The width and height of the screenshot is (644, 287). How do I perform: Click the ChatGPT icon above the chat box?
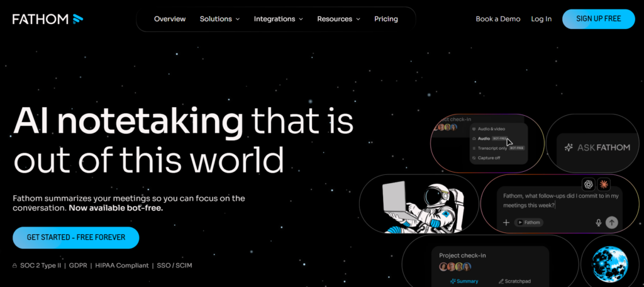(x=589, y=184)
